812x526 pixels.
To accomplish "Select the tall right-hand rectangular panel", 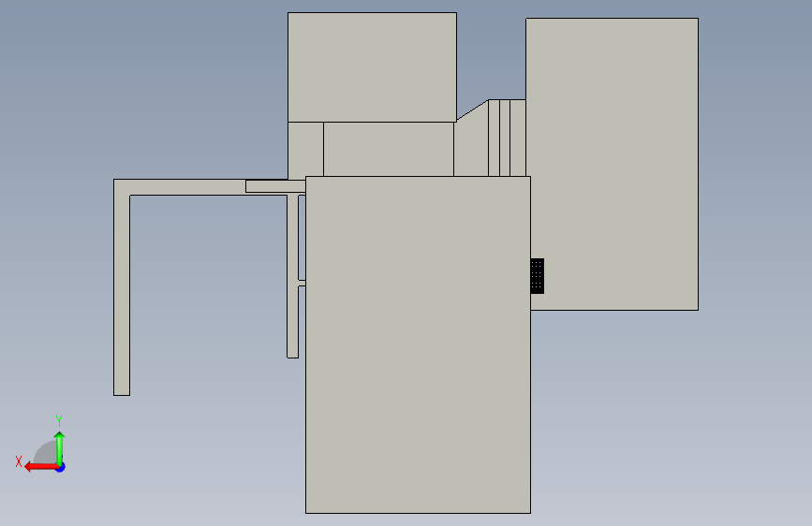I will 613,164.
